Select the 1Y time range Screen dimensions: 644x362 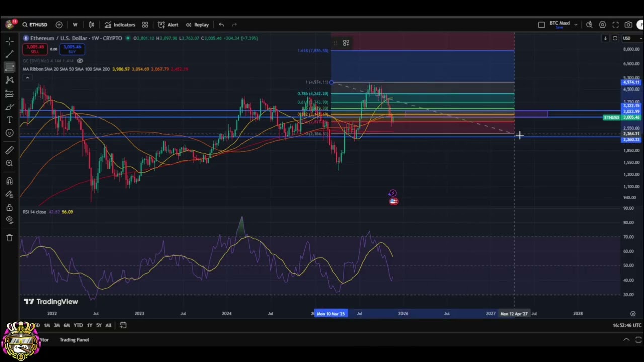89,325
